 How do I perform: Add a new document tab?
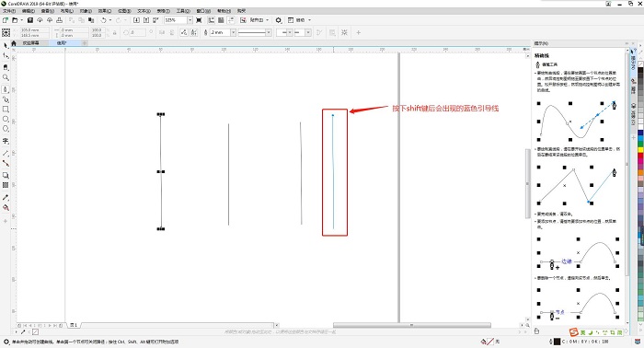[85, 42]
